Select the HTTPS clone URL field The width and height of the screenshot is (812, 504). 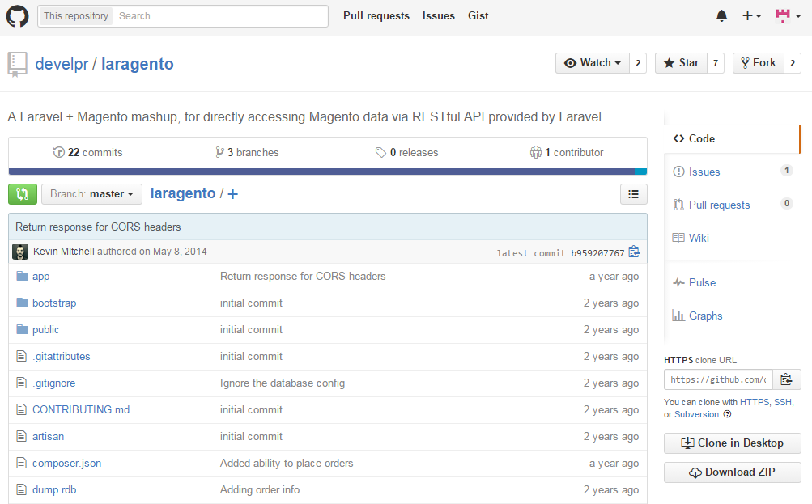click(718, 379)
